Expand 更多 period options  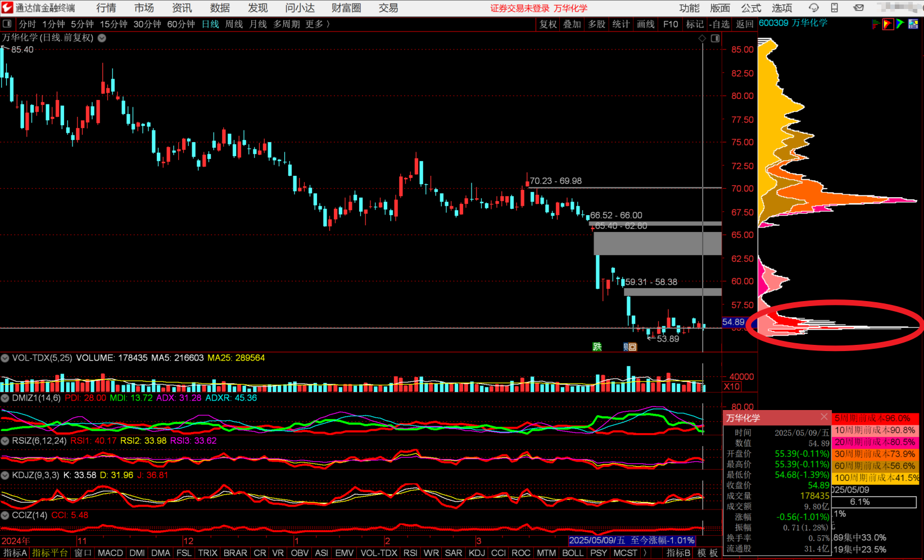(318, 24)
